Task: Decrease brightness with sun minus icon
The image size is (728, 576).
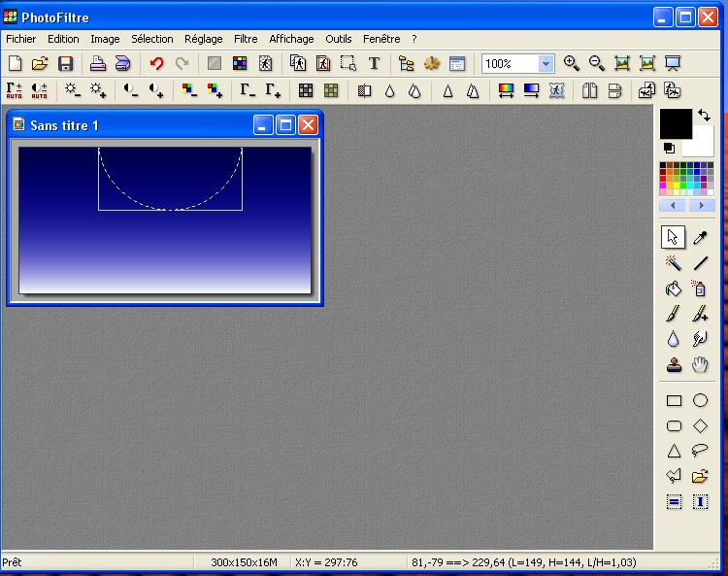Action: click(x=73, y=90)
